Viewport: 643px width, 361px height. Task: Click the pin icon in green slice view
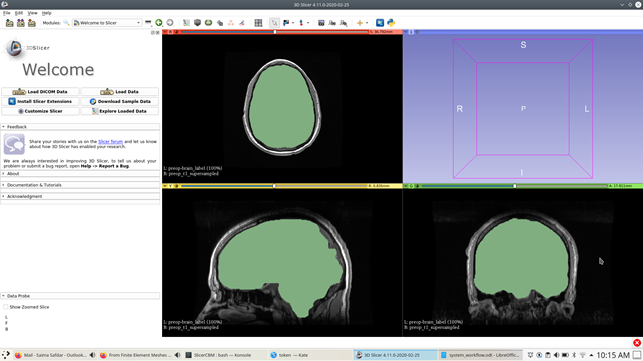[x=406, y=186]
